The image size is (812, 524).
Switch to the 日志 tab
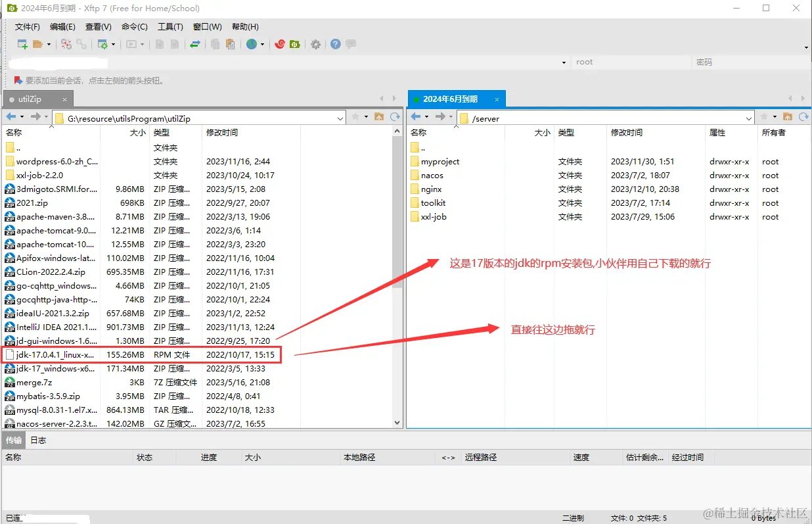click(39, 441)
